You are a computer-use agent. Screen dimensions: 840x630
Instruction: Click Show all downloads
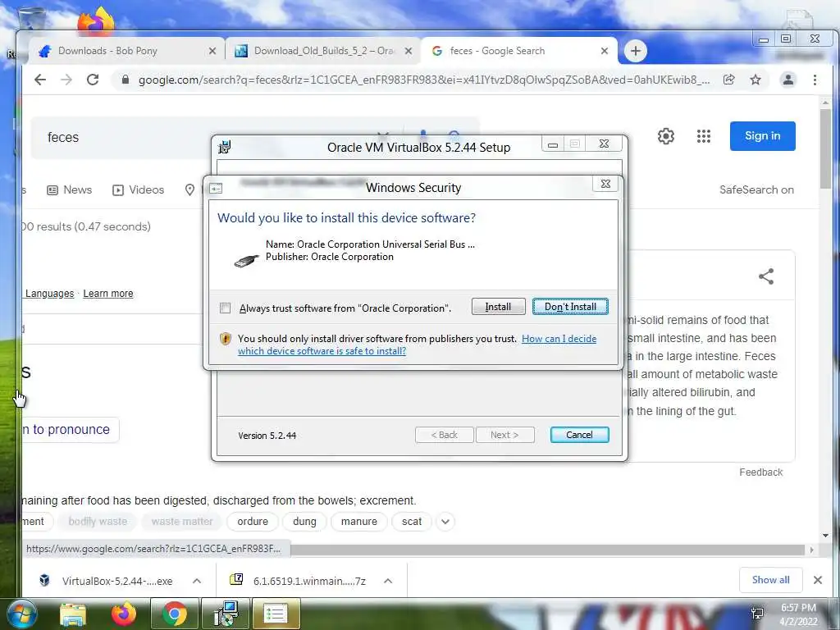click(770, 580)
